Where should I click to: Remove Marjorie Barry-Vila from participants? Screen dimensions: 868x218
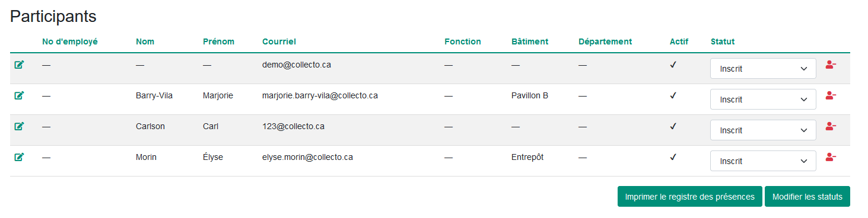pyautogui.click(x=831, y=95)
